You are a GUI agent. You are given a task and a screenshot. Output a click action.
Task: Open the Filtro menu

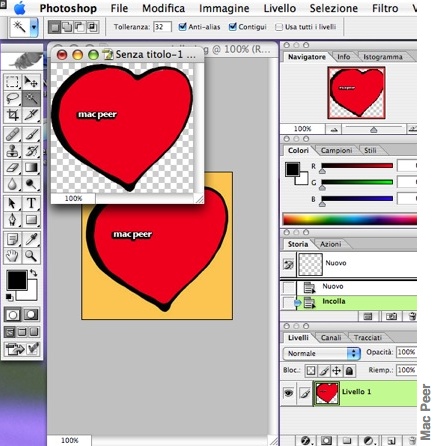(385, 8)
